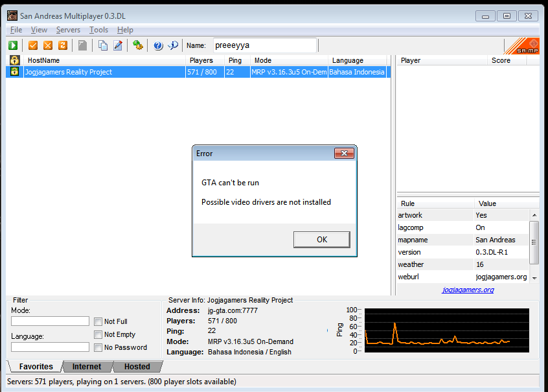Click the Score column header
Viewport: 548px width, 392px height.
tap(507, 60)
